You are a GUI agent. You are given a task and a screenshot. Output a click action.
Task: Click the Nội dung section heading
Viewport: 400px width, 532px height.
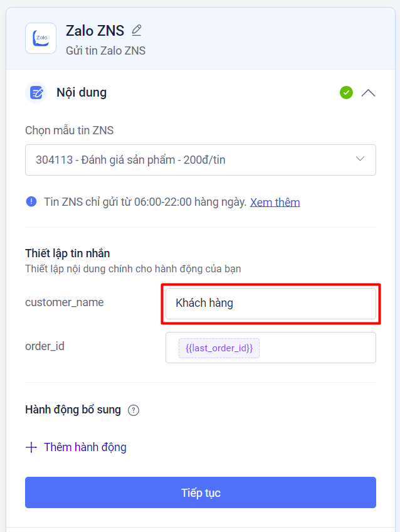[x=82, y=93]
